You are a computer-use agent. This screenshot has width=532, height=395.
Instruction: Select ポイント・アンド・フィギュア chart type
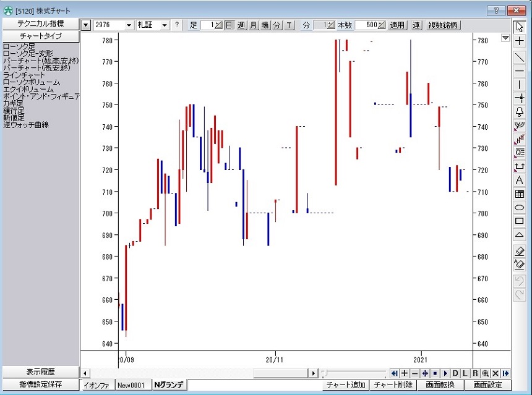pyautogui.click(x=41, y=96)
